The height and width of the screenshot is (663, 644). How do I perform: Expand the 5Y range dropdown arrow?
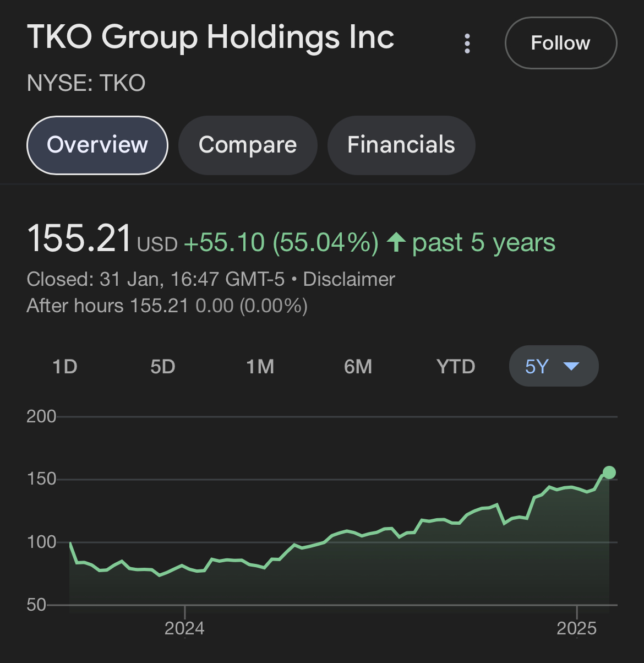572,366
